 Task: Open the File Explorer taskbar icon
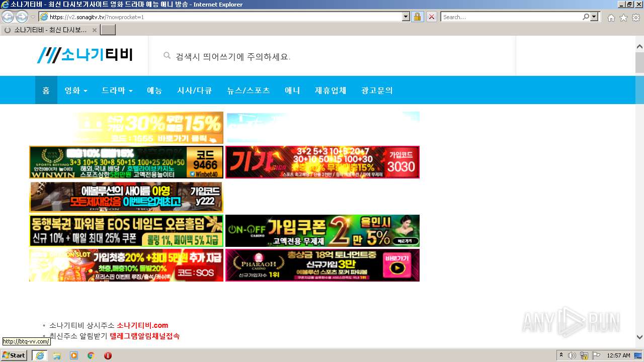57,355
